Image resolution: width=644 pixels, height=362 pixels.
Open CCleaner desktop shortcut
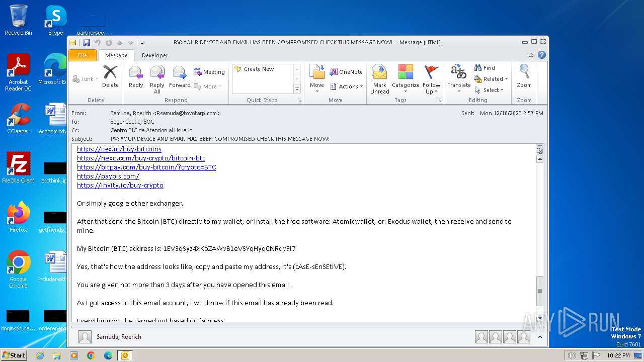coord(18,118)
